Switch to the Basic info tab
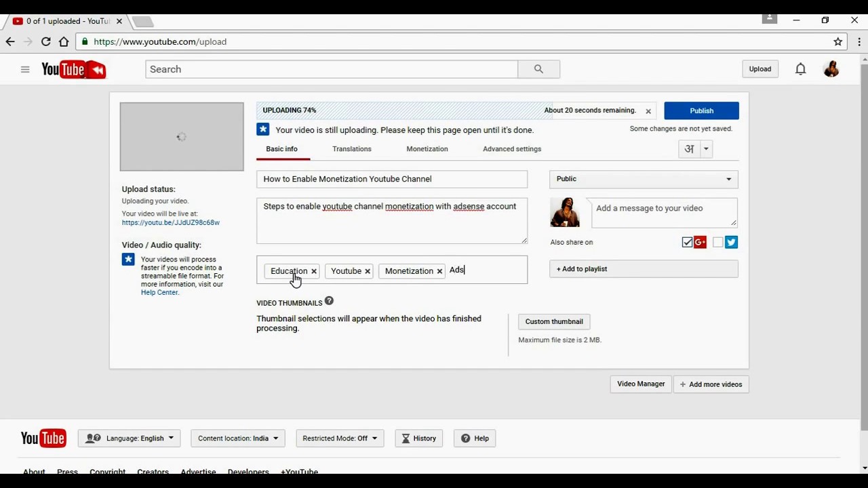Screen dimensions: 868x488 (x=281, y=149)
